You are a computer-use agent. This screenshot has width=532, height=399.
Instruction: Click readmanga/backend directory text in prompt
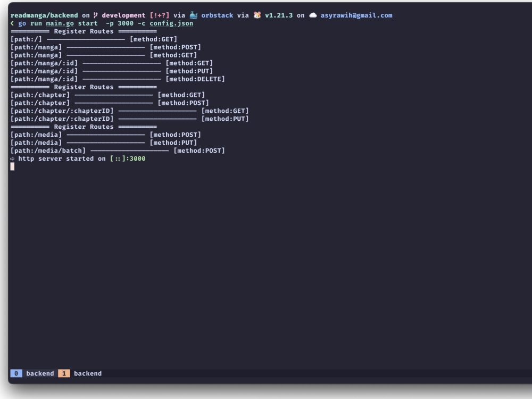click(44, 15)
